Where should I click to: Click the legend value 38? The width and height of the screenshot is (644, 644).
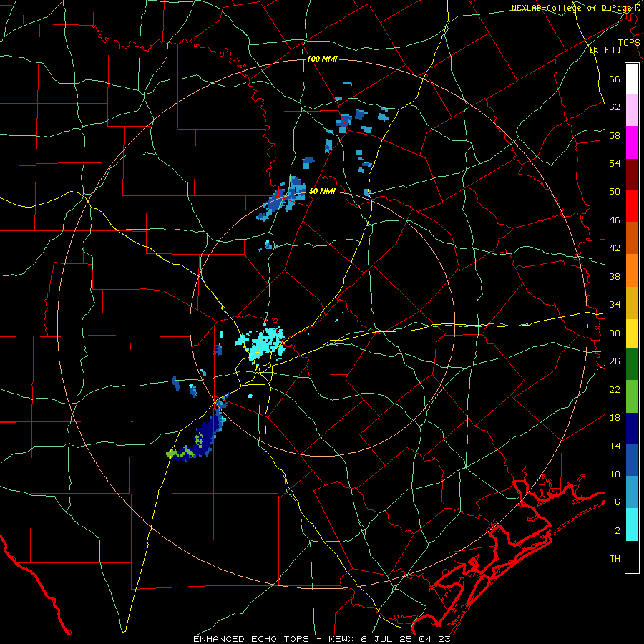click(615, 276)
